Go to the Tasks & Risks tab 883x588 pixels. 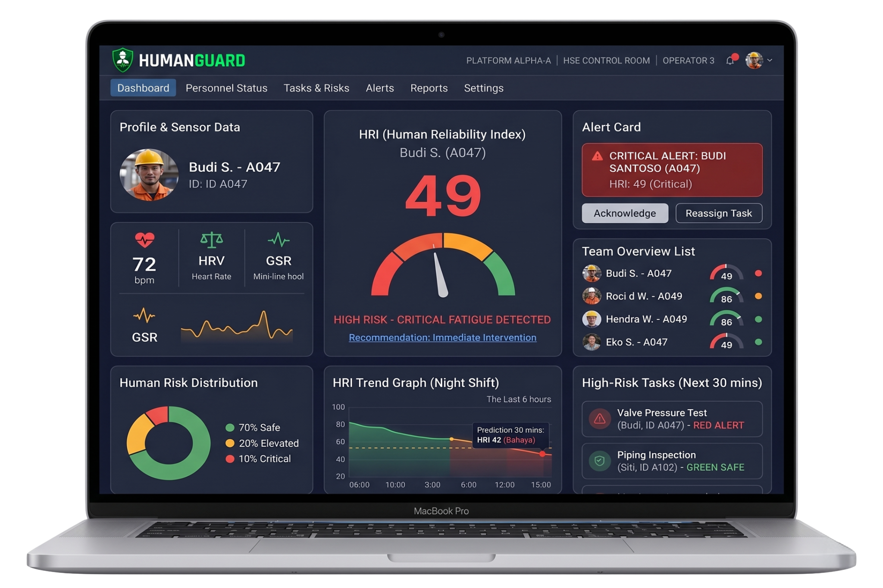click(x=316, y=88)
